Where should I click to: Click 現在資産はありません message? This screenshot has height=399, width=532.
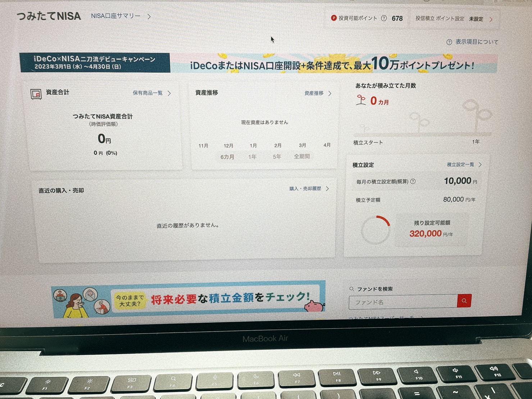pyautogui.click(x=264, y=122)
